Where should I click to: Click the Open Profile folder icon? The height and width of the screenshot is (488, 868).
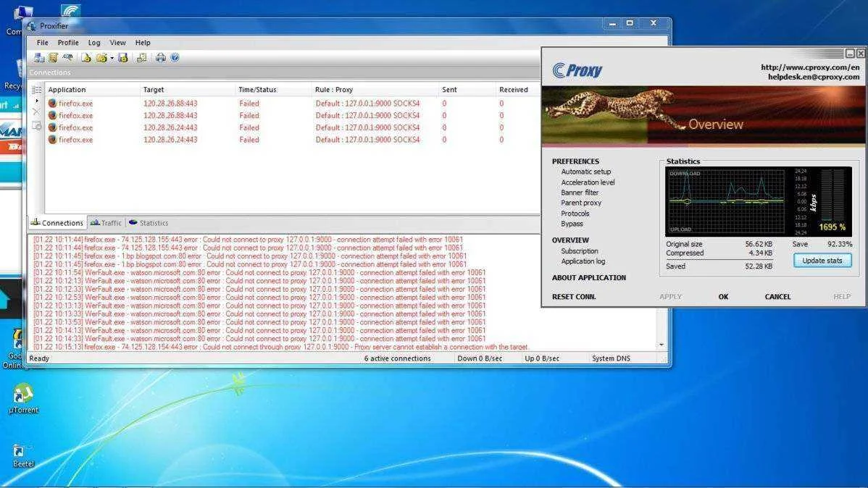click(101, 57)
